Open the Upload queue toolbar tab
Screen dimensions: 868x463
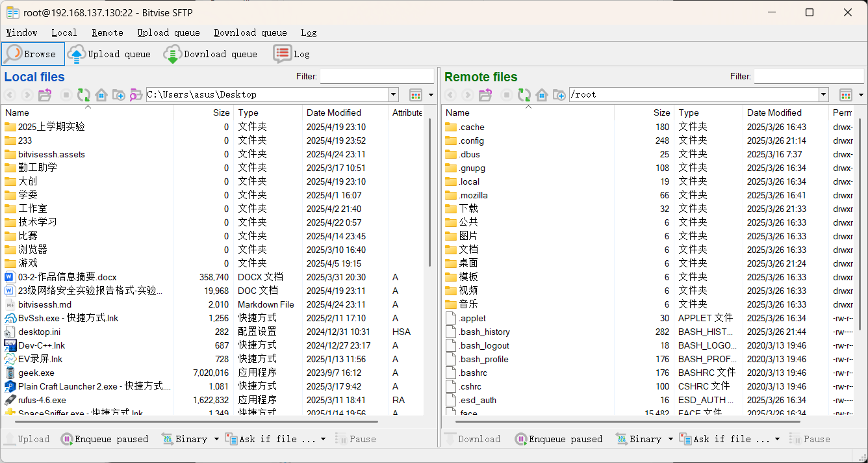pyautogui.click(x=108, y=54)
